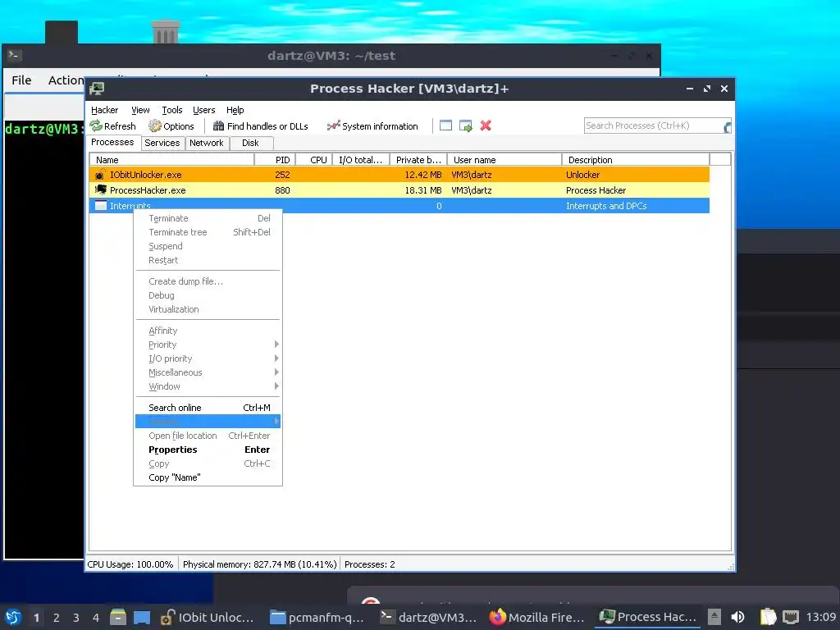The height and width of the screenshot is (630, 840).
Task: Click the ProcessHacker.exe process icon
Action: click(101, 189)
